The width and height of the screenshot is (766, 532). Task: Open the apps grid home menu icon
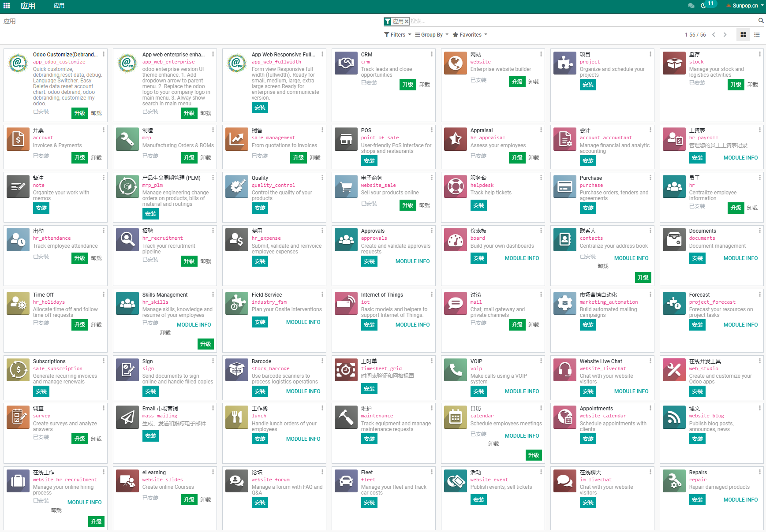tap(7, 6)
